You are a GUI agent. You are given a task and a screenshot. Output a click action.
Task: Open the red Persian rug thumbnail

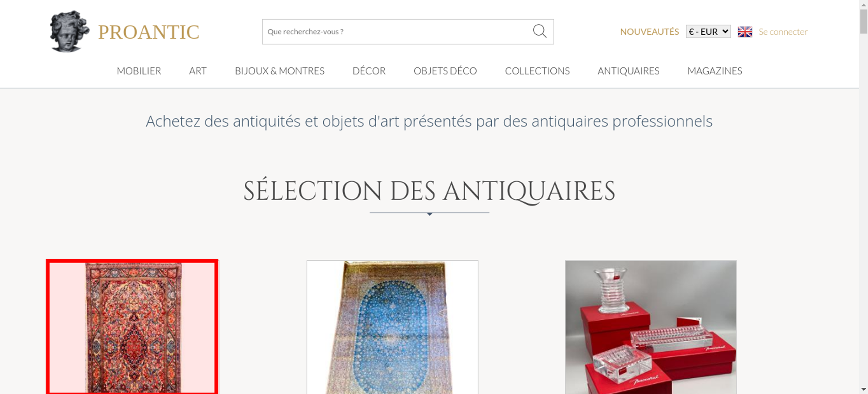pyautogui.click(x=132, y=327)
